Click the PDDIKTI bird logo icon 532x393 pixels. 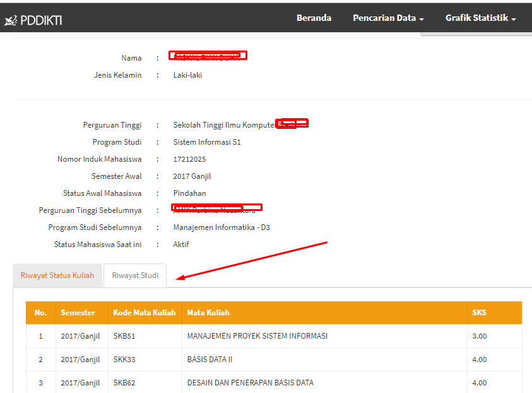(11, 21)
